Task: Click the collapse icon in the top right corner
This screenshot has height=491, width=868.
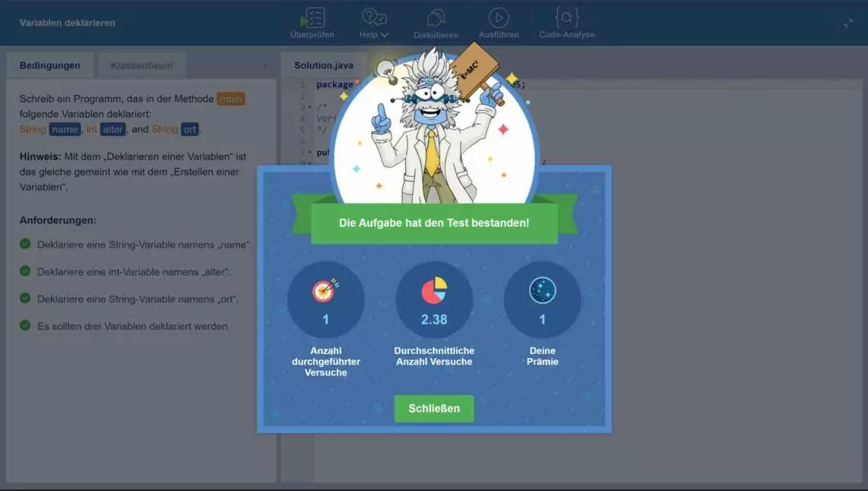Action: click(x=848, y=23)
